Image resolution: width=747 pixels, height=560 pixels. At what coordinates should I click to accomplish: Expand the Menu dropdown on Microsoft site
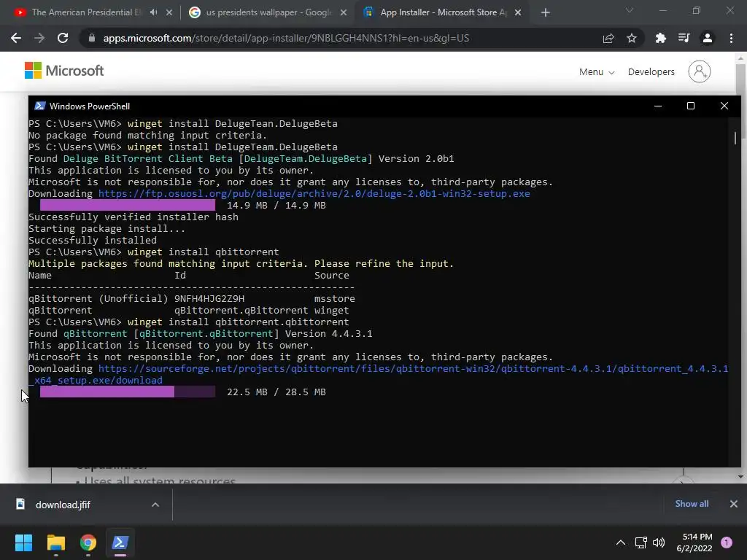597,72
